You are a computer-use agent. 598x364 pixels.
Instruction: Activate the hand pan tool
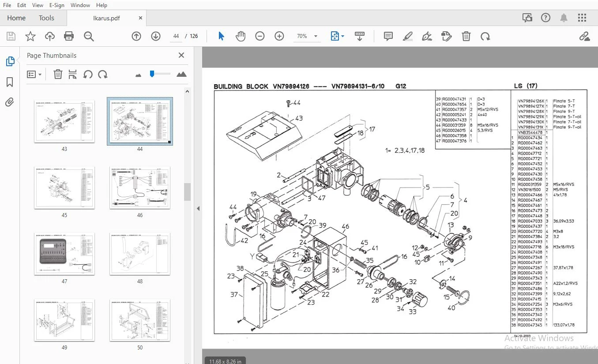coord(241,36)
